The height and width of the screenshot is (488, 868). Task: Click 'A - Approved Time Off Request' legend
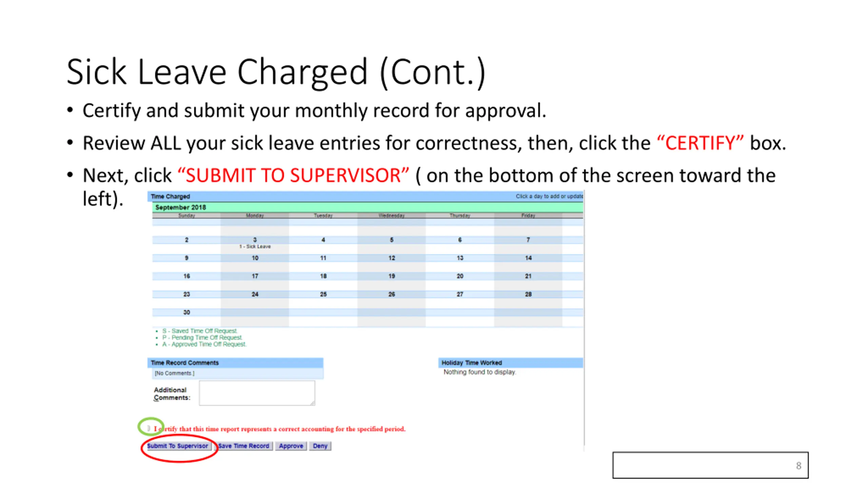pos(204,344)
